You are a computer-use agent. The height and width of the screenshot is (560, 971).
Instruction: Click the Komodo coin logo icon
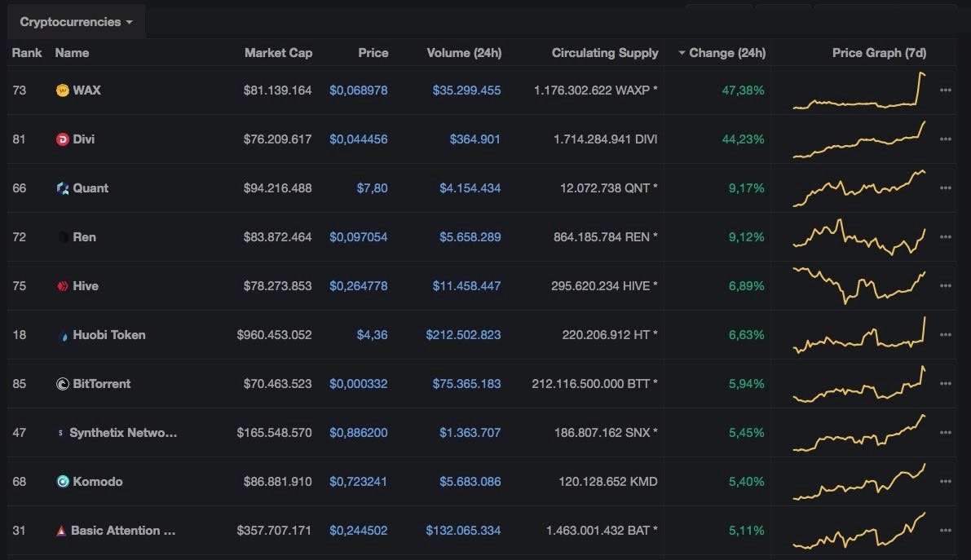click(x=63, y=482)
